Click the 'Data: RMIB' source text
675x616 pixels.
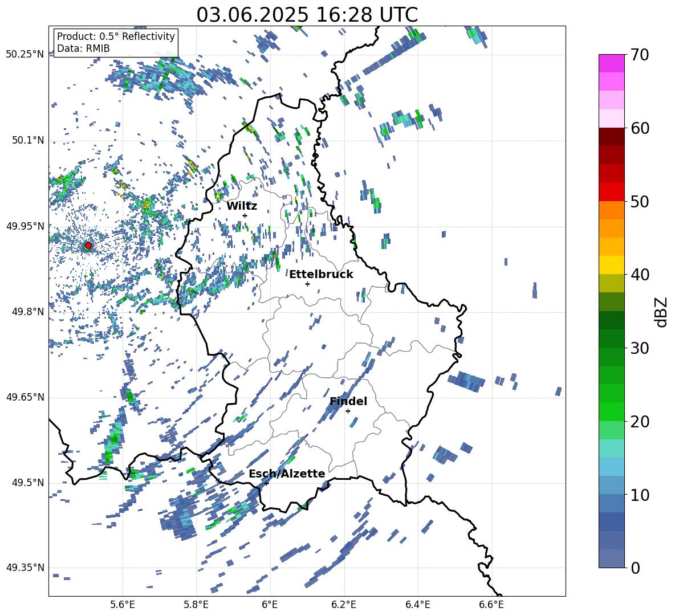pos(83,48)
